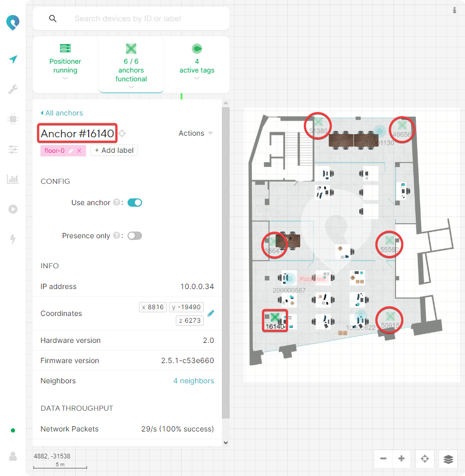
Task: Expand the 4 active tags panel
Action: point(197,65)
